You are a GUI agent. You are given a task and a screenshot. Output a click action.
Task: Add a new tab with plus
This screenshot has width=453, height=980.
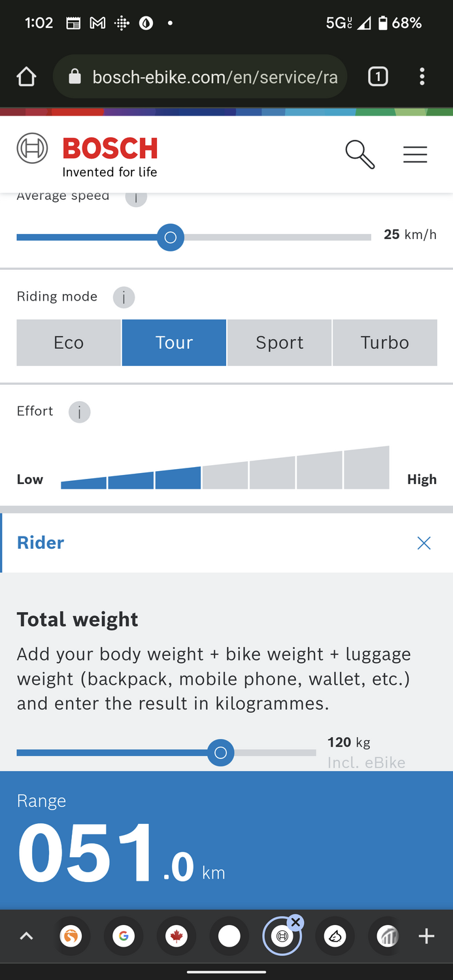[x=426, y=937]
